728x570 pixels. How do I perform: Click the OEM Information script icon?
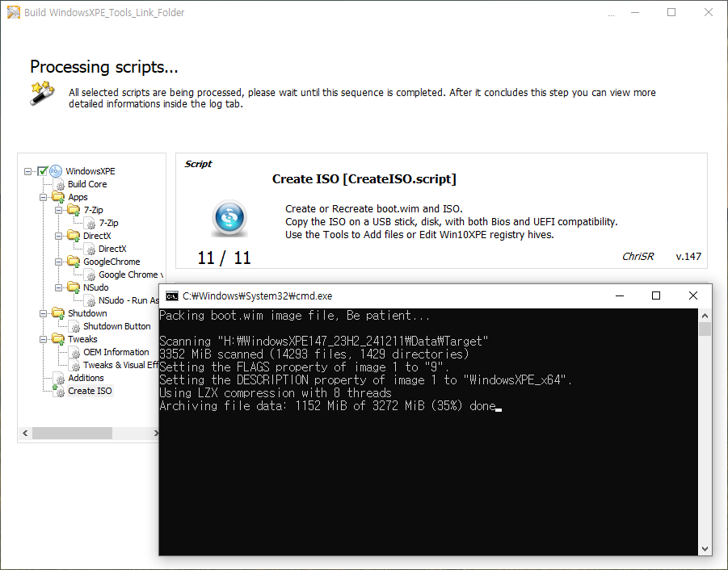[74, 353]
